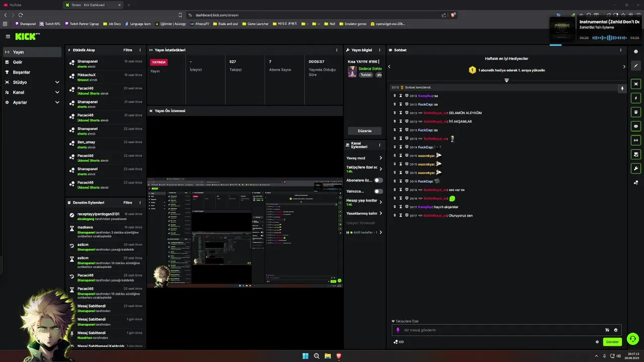Click the browser address bar URL
This screenshot has height=362, width=644.
coord(217,15)
